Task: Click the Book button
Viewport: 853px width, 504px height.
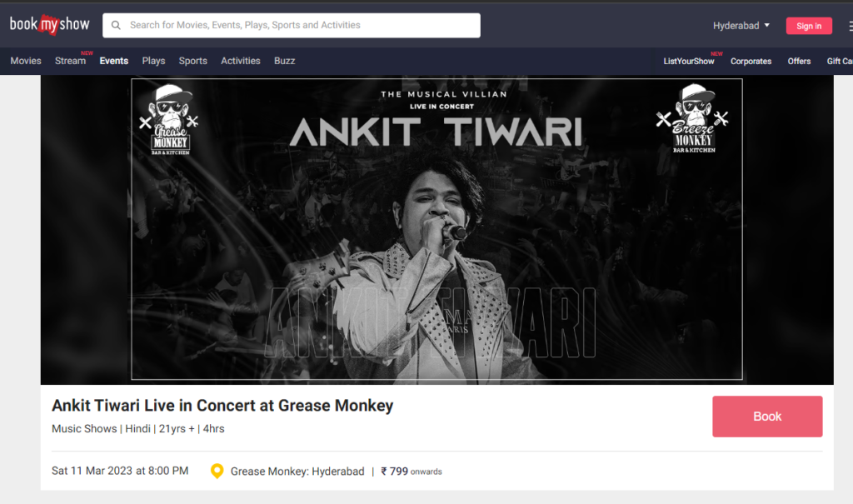Action: tap(767, 417)
